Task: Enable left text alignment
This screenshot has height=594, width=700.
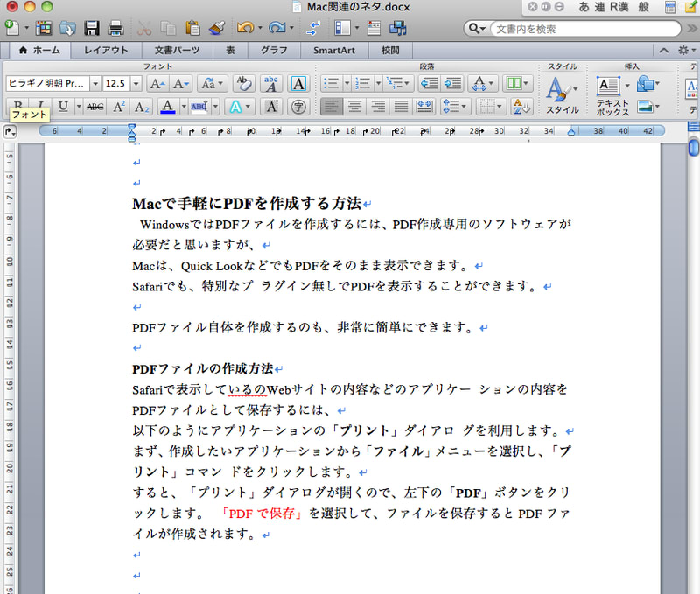Action: (x=332, y=107)
